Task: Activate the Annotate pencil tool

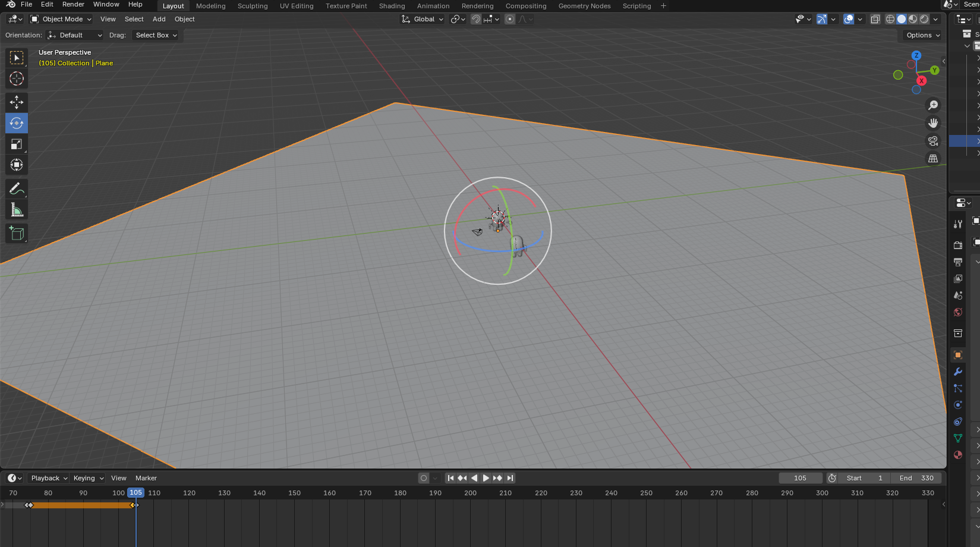Action: 17,189
